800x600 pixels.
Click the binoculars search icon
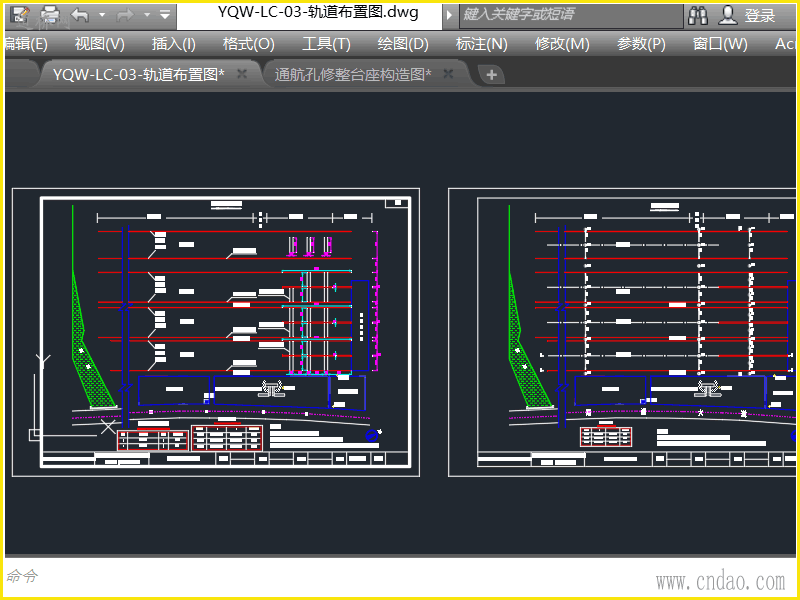tap(697, 15)
